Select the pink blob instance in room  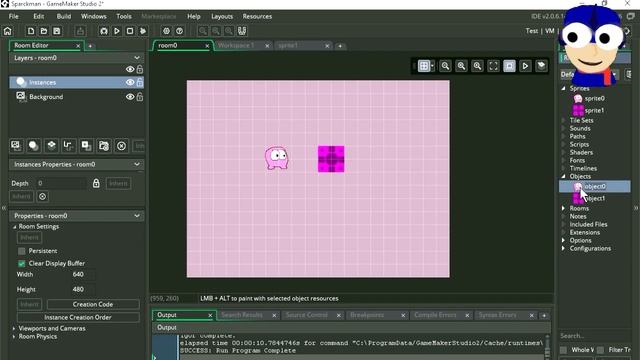[276, 158]
